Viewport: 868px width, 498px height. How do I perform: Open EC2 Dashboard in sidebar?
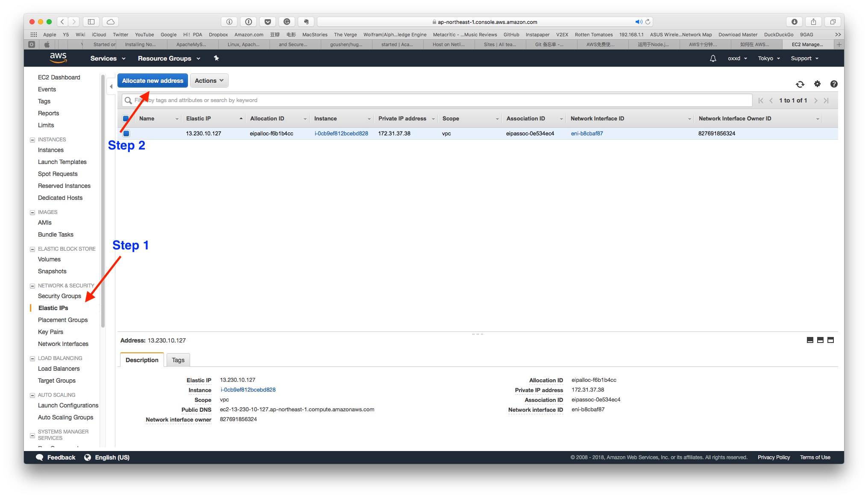coord(59,77)
